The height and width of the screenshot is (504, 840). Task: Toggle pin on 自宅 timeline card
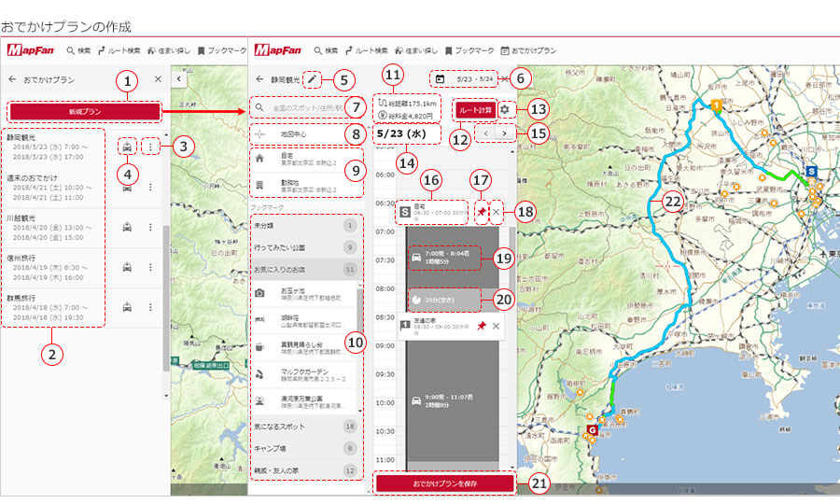[x=481, y=212]
